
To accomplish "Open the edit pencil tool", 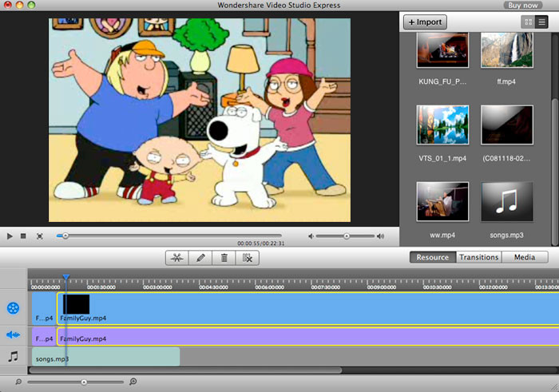I will 200,258.
